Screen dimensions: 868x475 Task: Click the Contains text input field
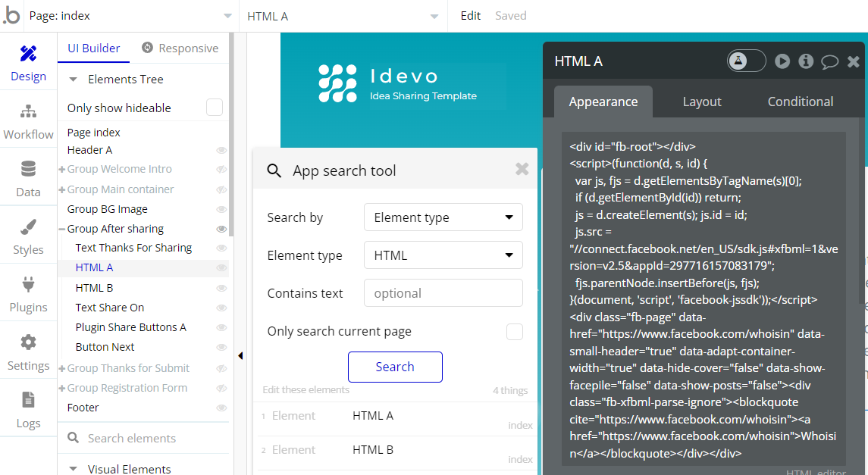(x=443, y=293)
